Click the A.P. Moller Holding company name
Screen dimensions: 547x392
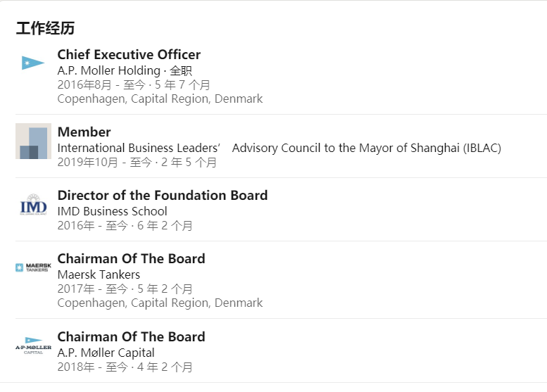109,71
